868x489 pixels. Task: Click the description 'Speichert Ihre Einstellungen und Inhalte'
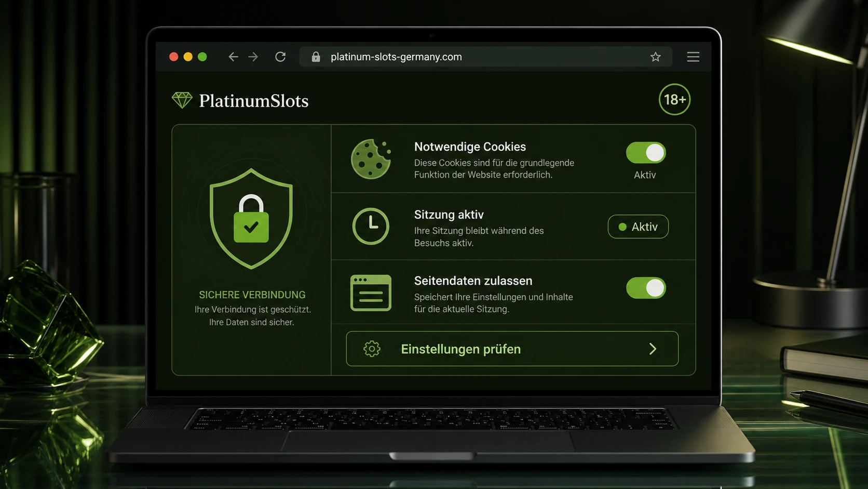[x=493, y=297]
